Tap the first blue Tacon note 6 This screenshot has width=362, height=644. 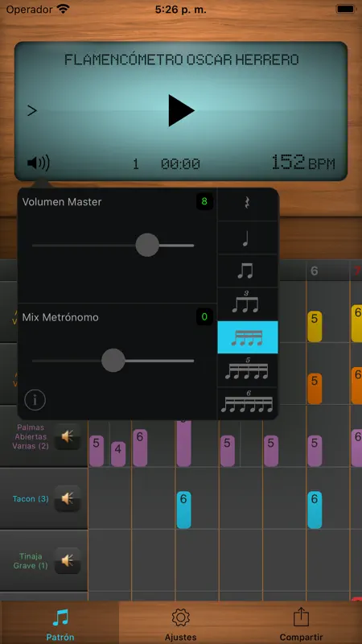point(184,510)
